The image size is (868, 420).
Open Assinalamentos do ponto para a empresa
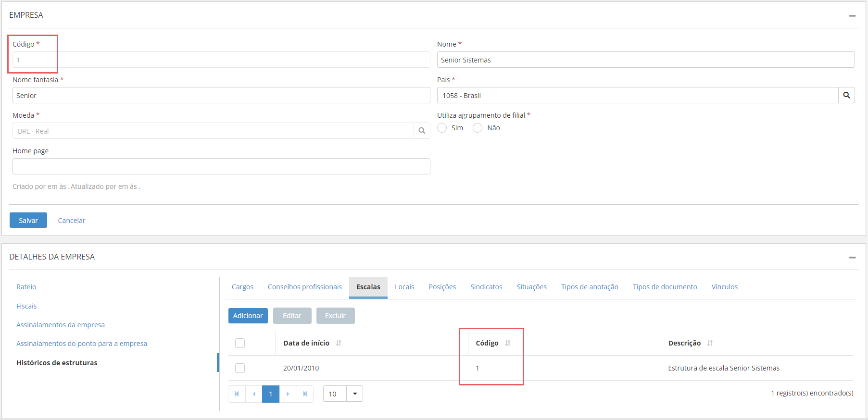point(82,344)
